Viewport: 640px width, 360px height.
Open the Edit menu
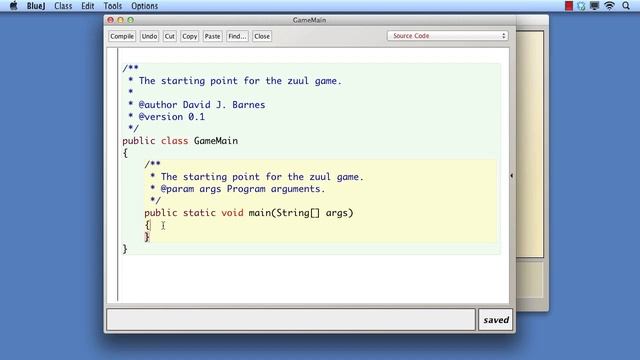[87, 6]
